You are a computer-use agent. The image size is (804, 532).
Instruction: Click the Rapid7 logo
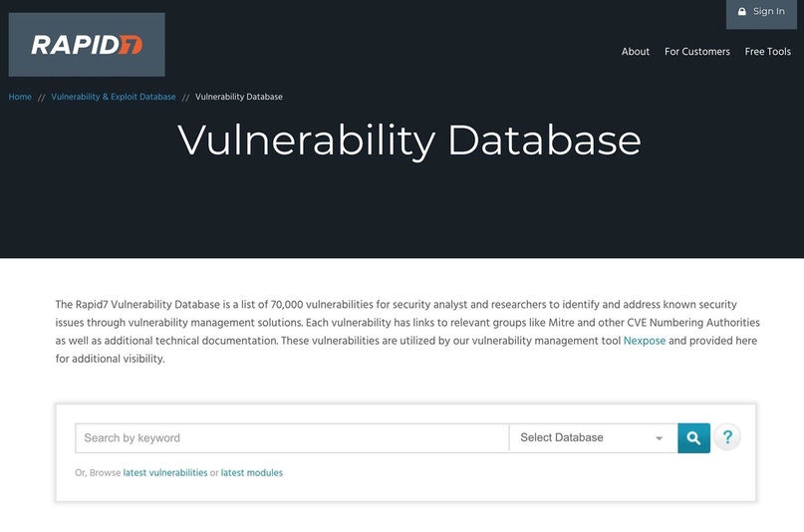tap(87, 45)
